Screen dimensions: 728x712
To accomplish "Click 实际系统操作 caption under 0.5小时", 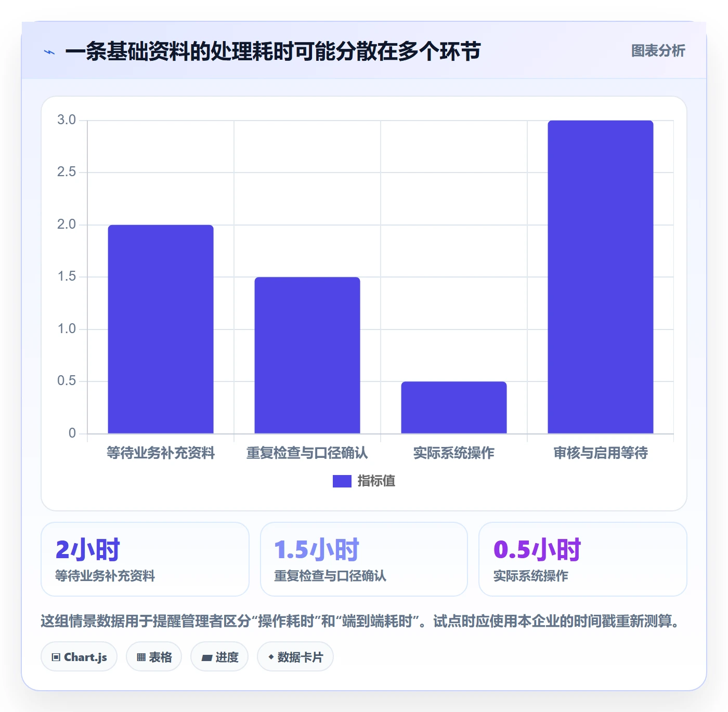I will pos(531,576).
